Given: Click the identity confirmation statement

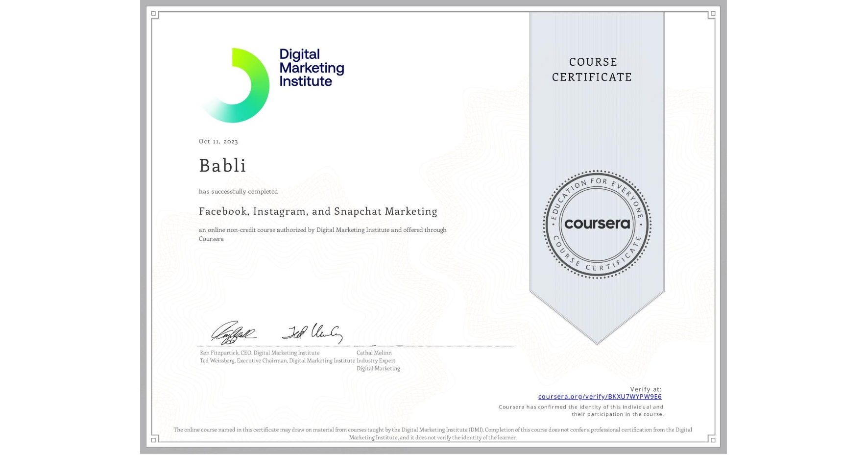Looking at the screenshot, I should 580,410.
